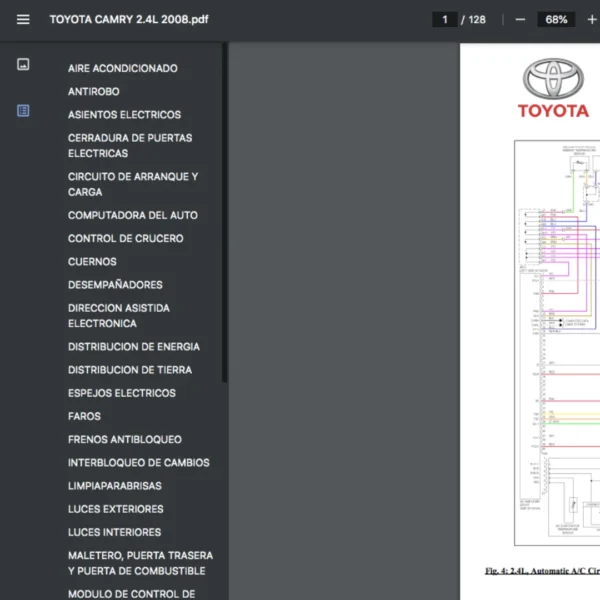Click the page number input field
The height and width of the screenshot is (600, 600).
(x=445, y=19)
